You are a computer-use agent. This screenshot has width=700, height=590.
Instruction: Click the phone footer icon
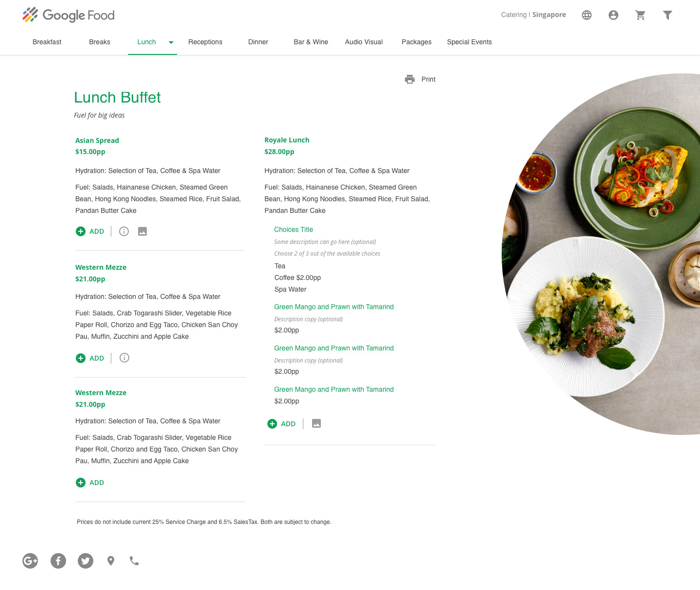click(x=134, y=561)
